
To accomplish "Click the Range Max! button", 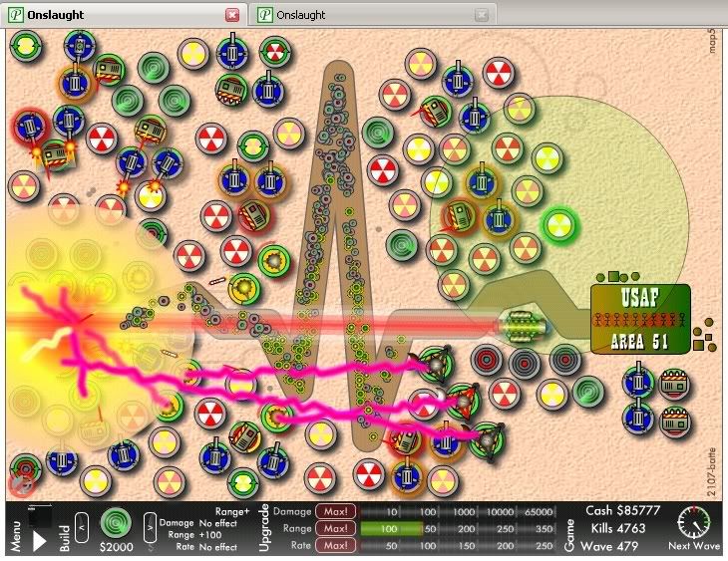I will click(336, 528).
